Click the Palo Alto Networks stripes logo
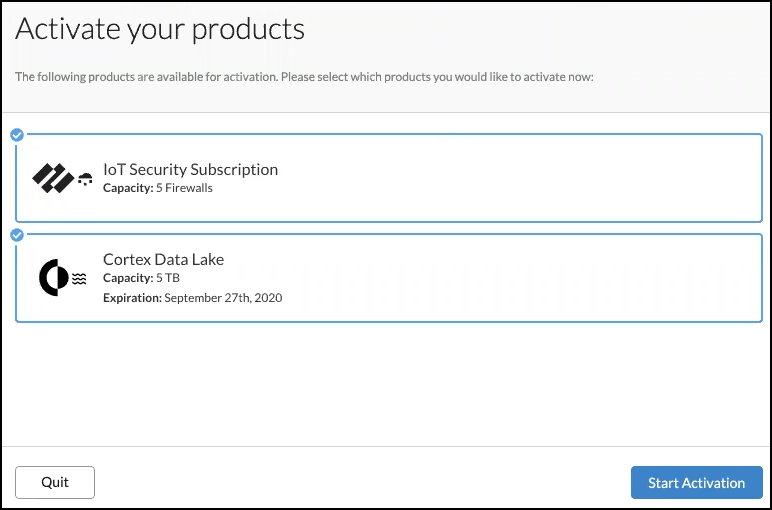The width and height of the screenshot is (772, 510). coord(53,178)
